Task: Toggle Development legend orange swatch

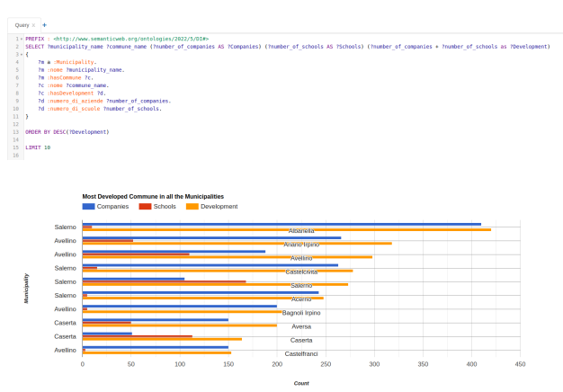Action: tap(192, 207)
